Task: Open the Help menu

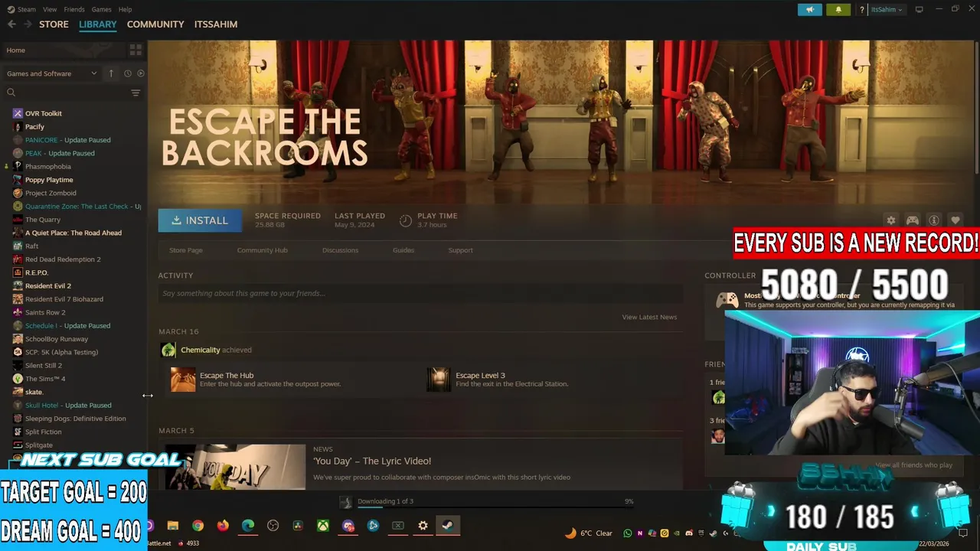Action: (125, 9)
